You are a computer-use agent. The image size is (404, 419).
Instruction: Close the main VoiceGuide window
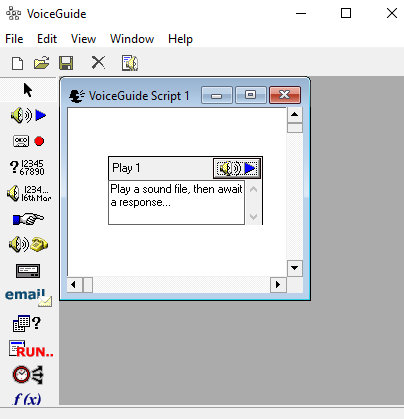coord(392,14)
